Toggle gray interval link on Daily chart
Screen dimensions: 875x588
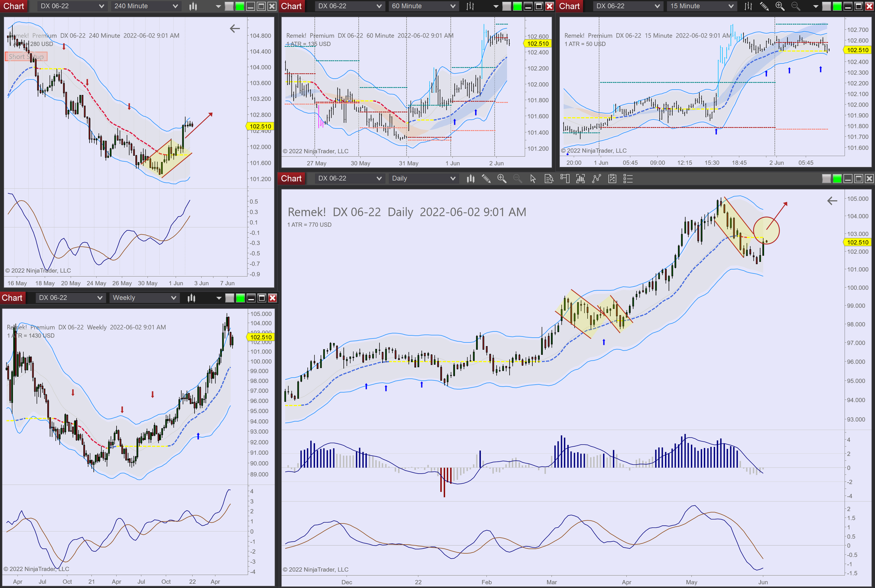(x=826, y=178)
